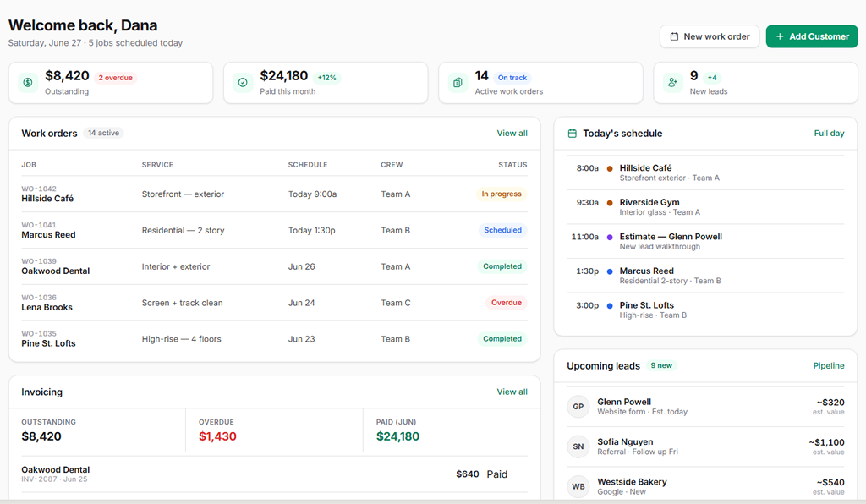Open View all in Invoicing
This screenshot has width=866, height=504.
(512, 392)
